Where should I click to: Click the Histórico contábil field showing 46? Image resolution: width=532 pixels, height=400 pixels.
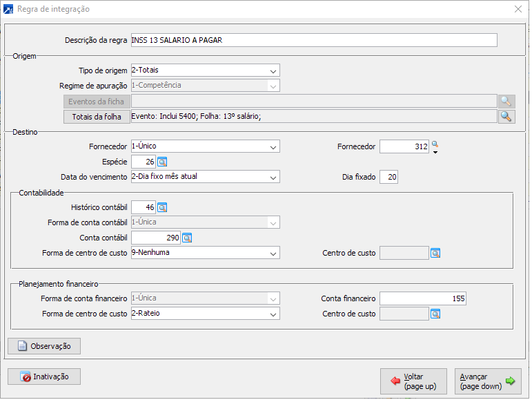tap(144, 207)
